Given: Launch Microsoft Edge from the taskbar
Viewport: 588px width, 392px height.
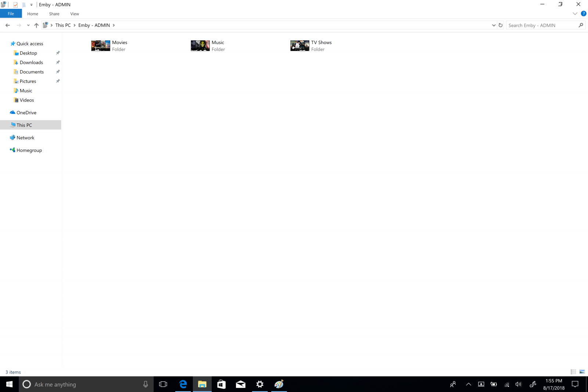Looking at the screenshot, I should (x=183, y=384).
